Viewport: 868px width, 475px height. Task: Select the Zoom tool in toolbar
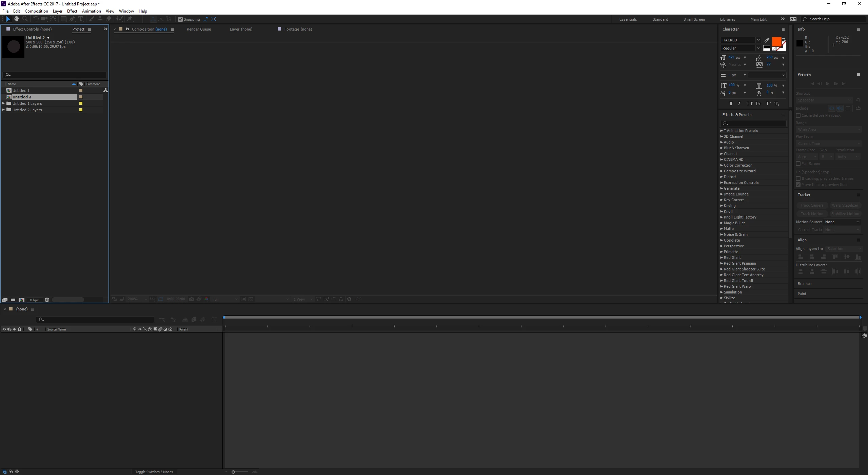point(25,19)
